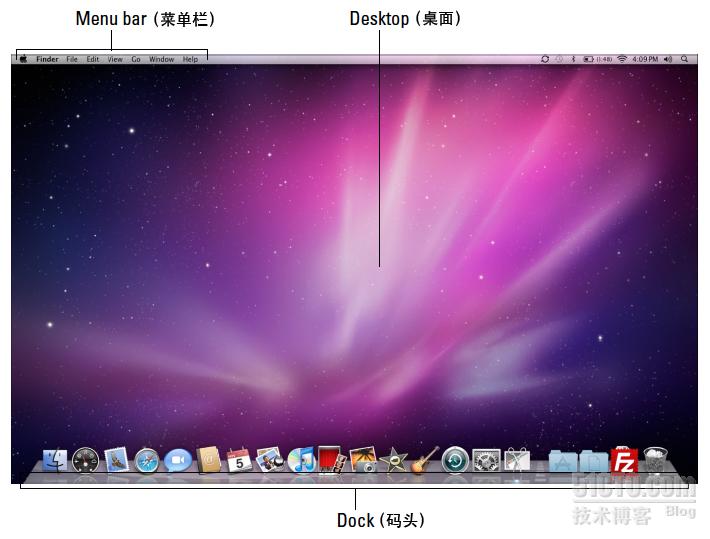Click the sync status icon in menu bar
Screen dimensions: 710x539
click(x=545, y=59)
